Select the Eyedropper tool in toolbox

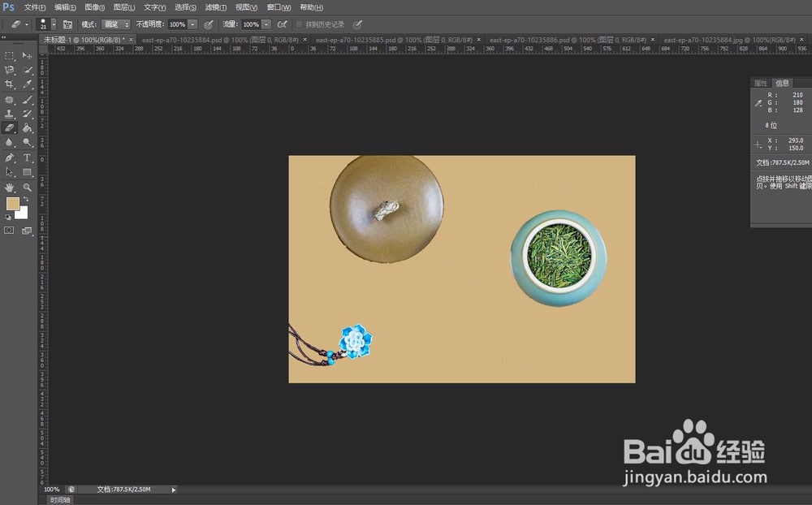(27, 84)
